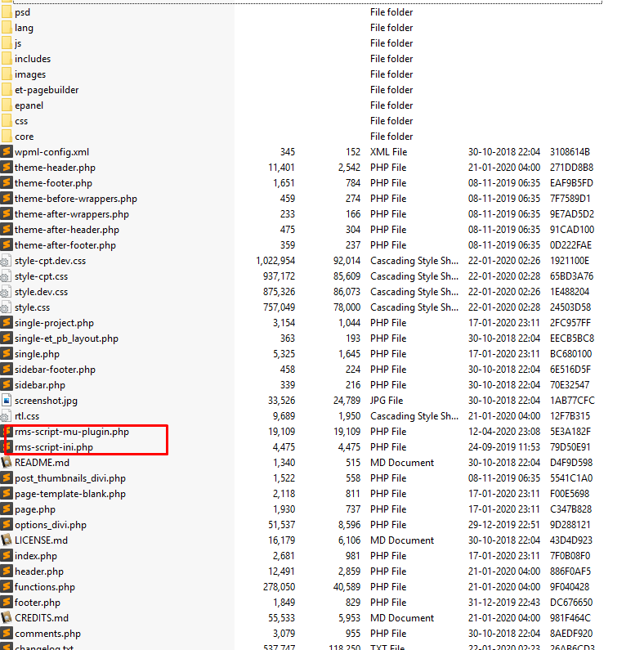Click the functions.php file icon

tap(7, 587)
